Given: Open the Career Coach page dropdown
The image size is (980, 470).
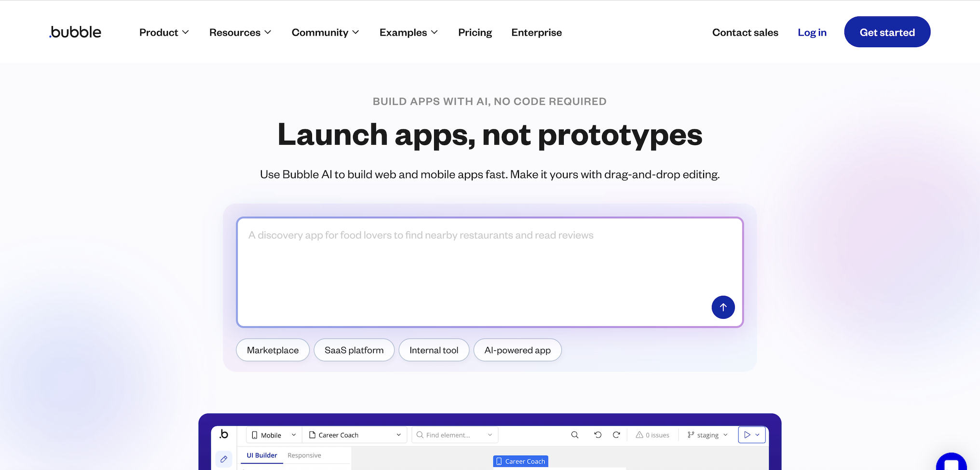Looking at the screenshot, I should click(x=354, y=435).
